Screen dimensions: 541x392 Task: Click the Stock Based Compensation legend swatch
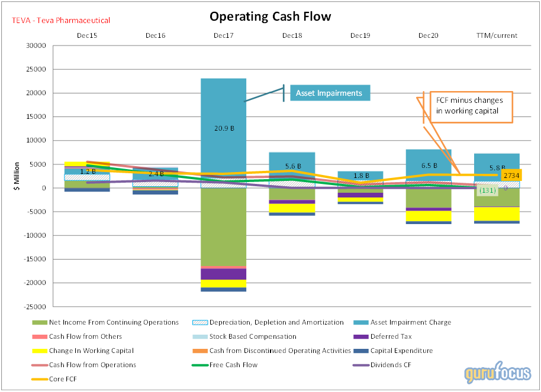tap(200, 336)
